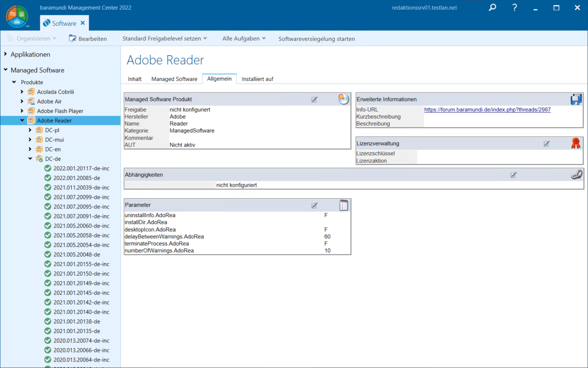Switch to the Inhalt tab
The height and width of the screenshot is (368, 588).
point(135,79)
